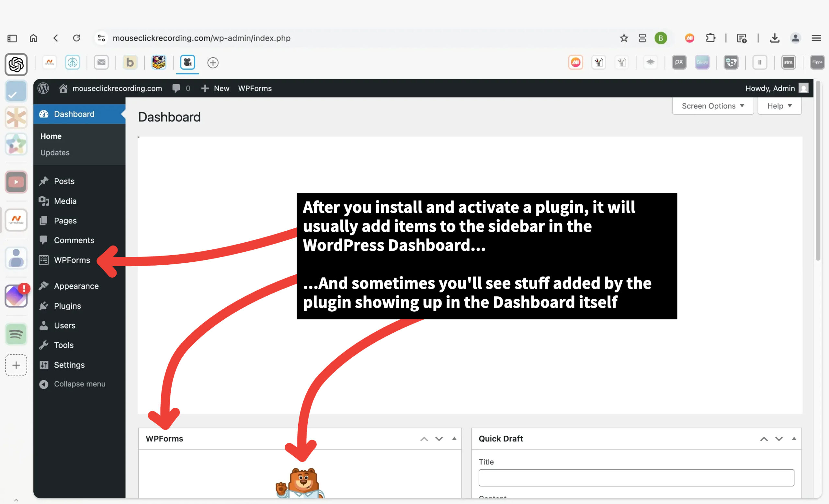Click the Quick Draft Title field
Viewport: 829px width, 504px height.
pos(636,477)
